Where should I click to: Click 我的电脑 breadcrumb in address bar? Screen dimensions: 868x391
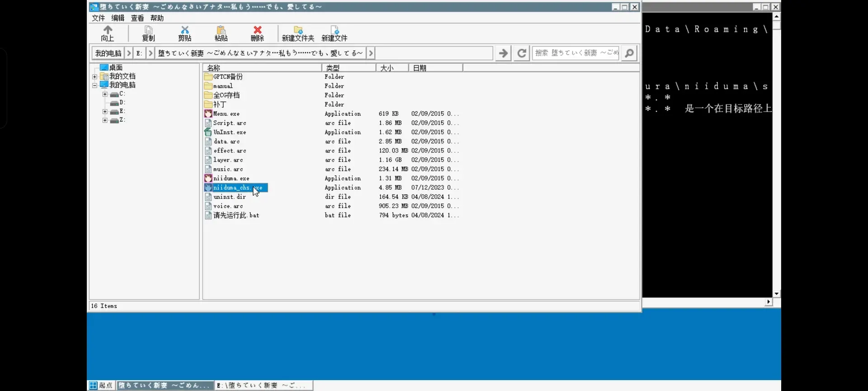coord(108,53)
